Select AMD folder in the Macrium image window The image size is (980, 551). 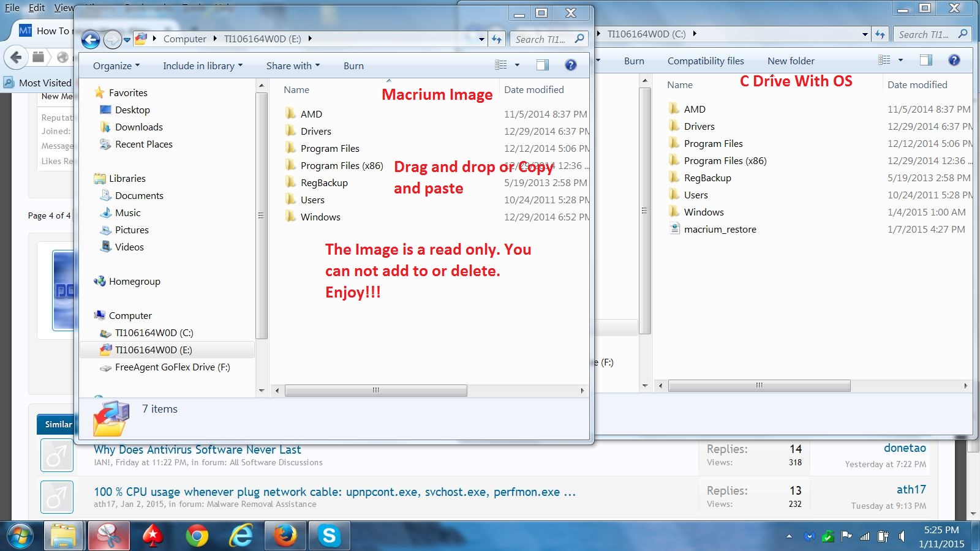point(311,114)
